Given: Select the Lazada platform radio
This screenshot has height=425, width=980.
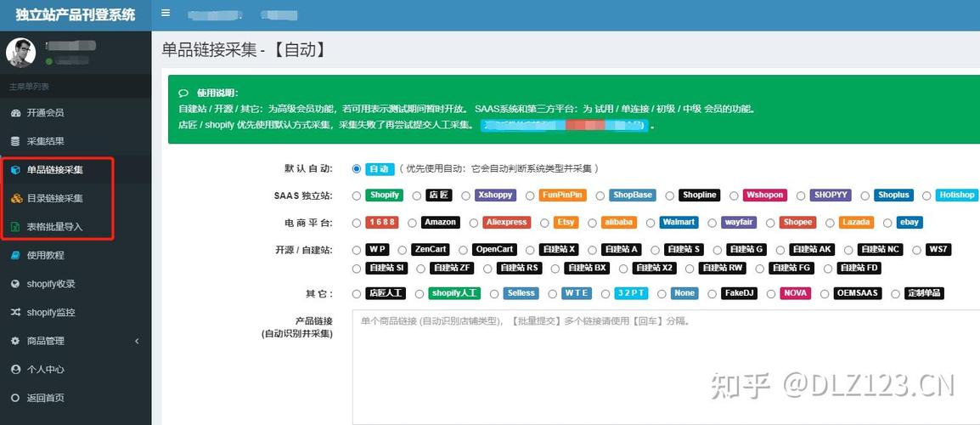Looking at the screenshot, I should tap(830, 223).
